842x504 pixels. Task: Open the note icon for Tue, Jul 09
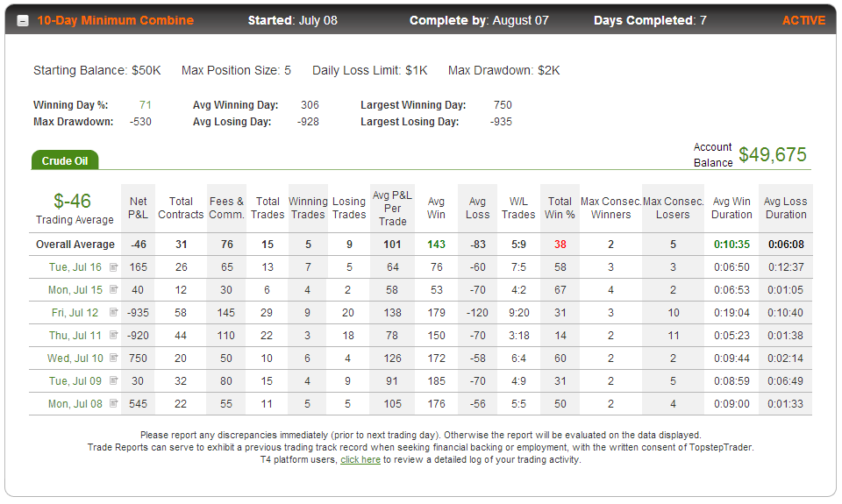(113, 380)
